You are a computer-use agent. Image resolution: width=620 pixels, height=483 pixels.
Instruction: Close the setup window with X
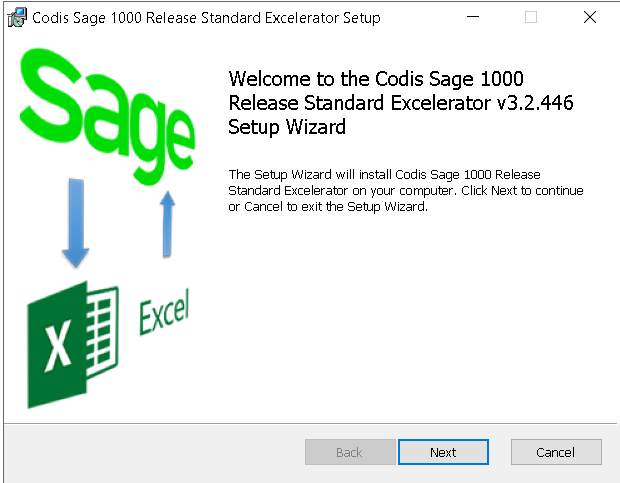(x=590, y=17)
